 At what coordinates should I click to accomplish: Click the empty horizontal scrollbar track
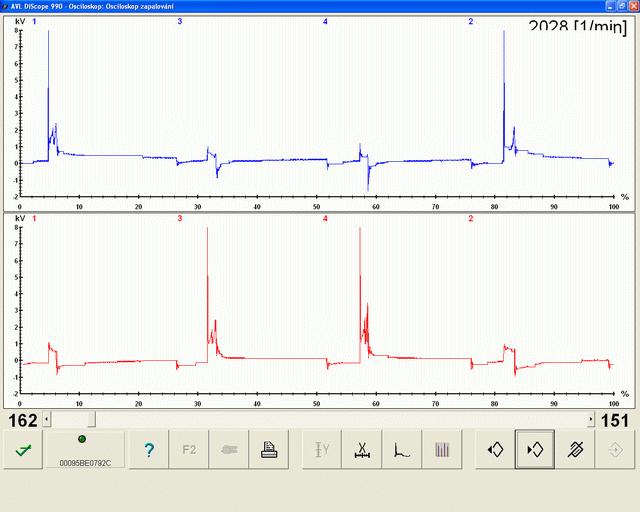pyautogui.click(x=340, y=420)
